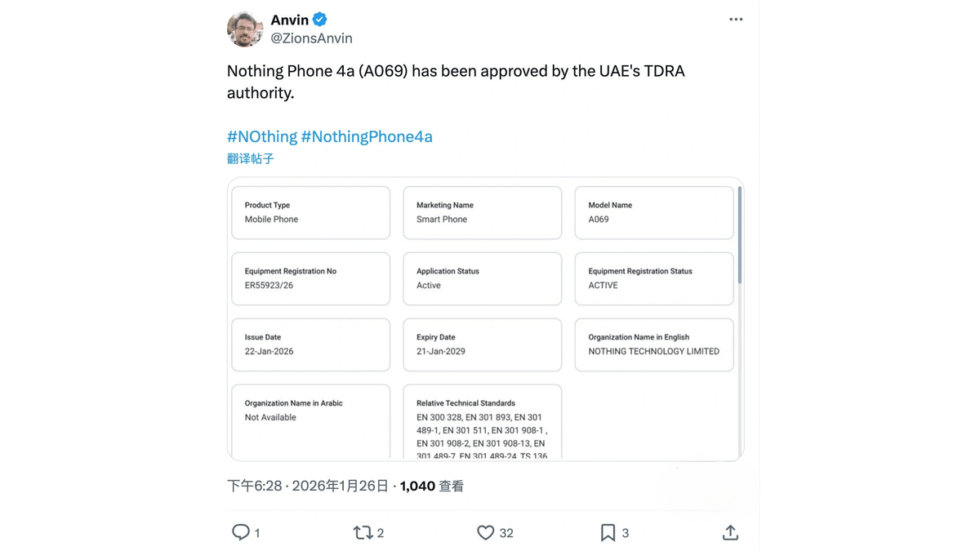This screenshot has width=980, height=551.
Task: Bookmark this post
Action: [608, 532]
